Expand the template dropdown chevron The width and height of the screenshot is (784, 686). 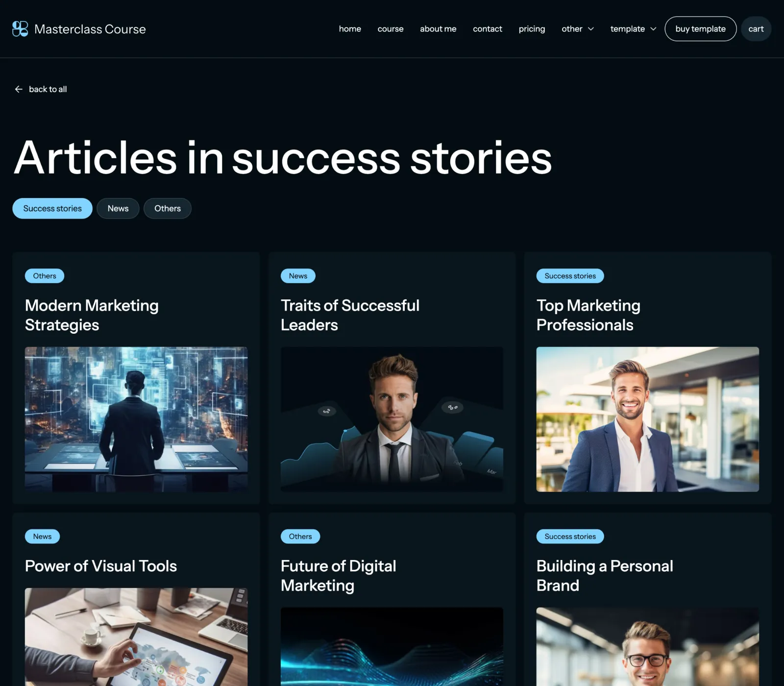pyautogui.click(x=653, y=29)
